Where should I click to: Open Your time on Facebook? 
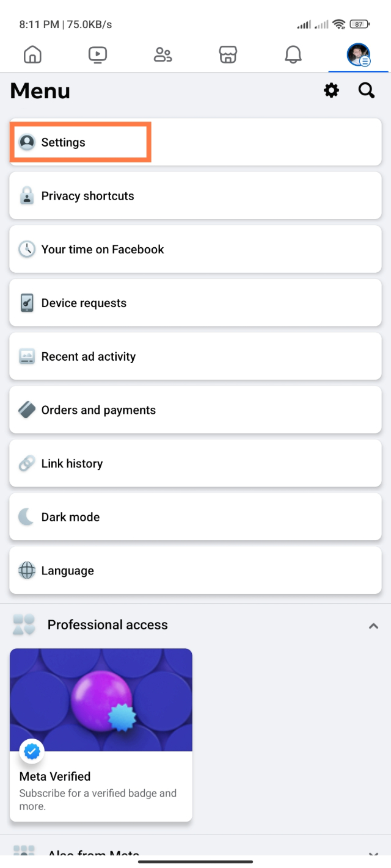point(195,250)
